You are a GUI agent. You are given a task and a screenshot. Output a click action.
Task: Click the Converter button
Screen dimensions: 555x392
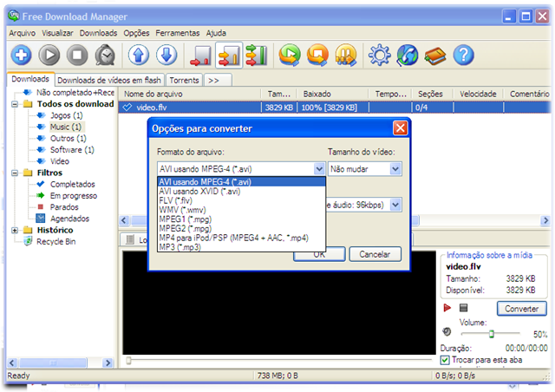click(x=522, y=309)
